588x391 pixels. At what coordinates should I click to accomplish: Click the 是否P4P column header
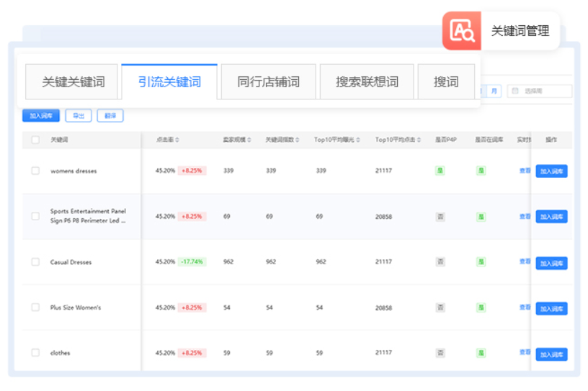coord(446,140)
